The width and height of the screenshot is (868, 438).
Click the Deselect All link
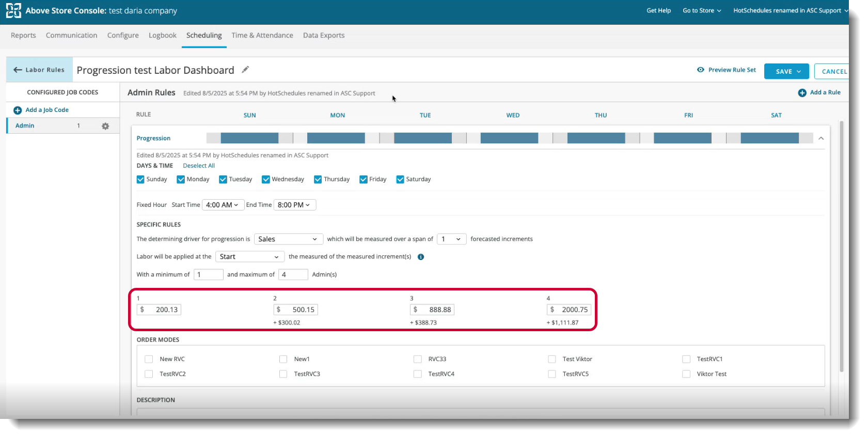click(199, 166)
